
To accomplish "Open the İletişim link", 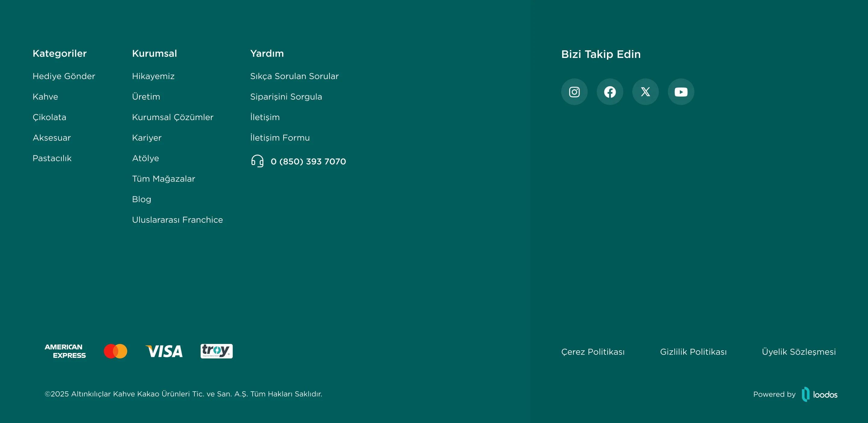I will 265,117.
